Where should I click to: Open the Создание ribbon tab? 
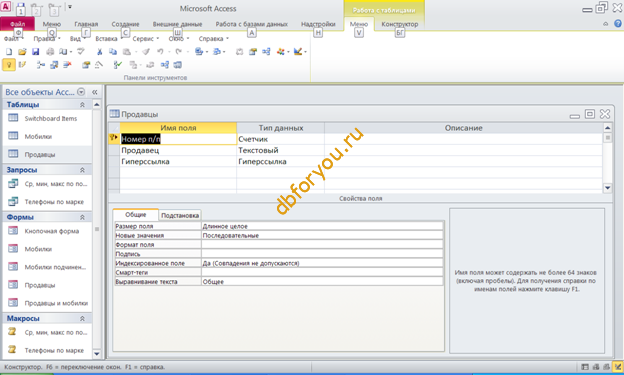pos(125,24)
